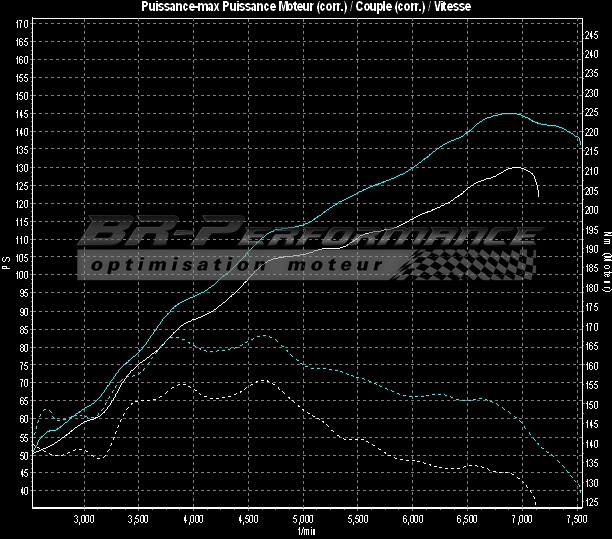
Task: Click the 125 value on right torque axis
Action: click(592, 502)
